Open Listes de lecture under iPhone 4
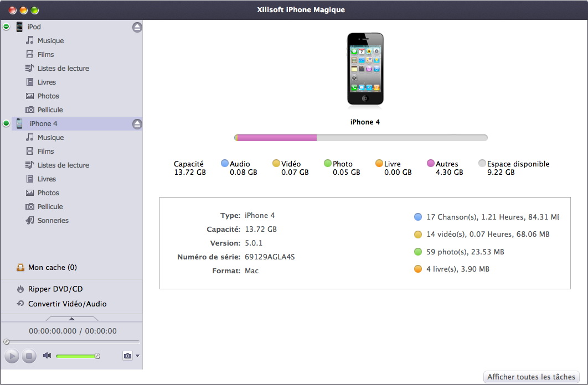Screen dimensions: 588x385 (57, 165)
